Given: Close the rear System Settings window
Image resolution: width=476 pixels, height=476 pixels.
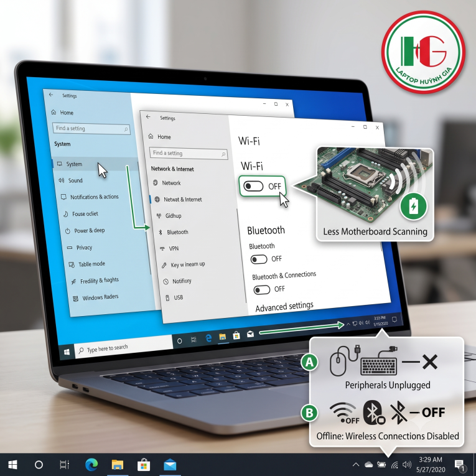Looking at the screenshot, I should coord(287,105).
